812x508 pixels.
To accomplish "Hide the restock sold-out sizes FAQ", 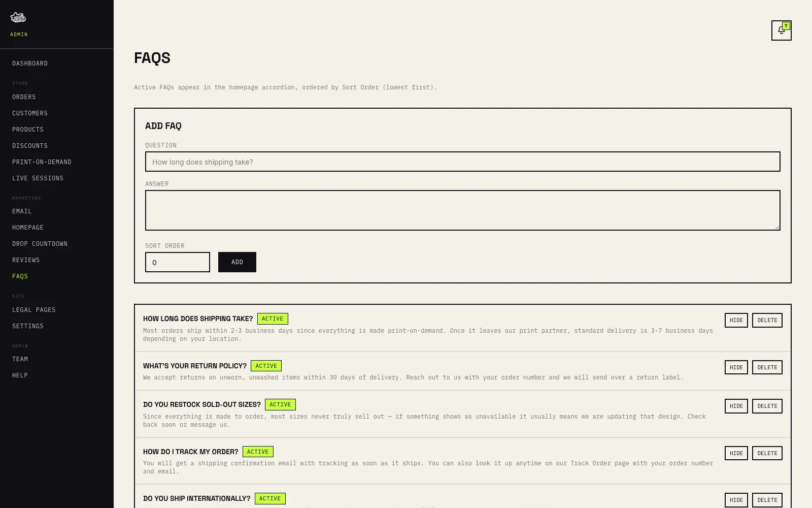I will coord(736,406).
